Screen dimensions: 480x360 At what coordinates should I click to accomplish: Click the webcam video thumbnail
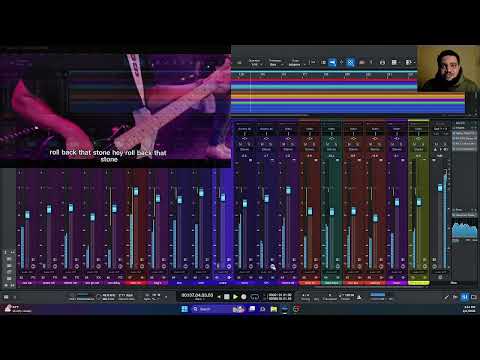[448, 68]
